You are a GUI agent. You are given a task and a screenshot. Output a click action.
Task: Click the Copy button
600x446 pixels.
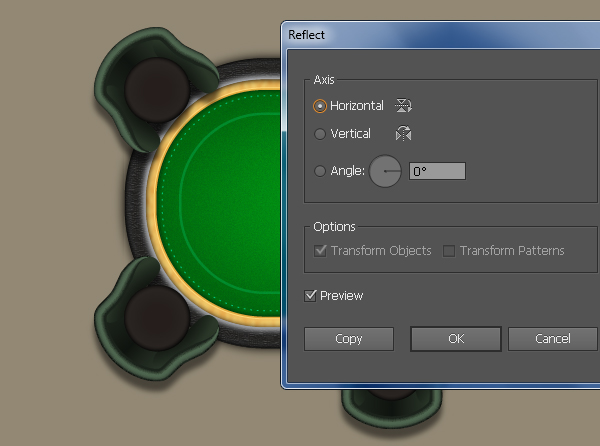349,339
